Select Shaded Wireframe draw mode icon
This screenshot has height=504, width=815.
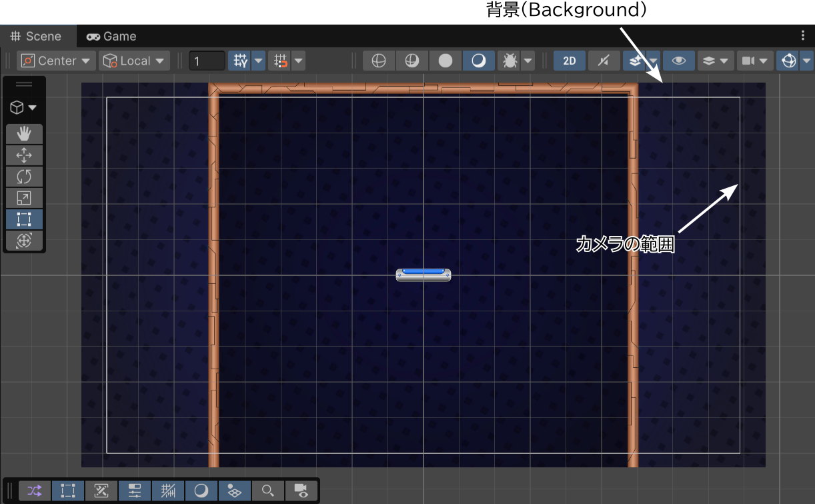pos(412,61)
